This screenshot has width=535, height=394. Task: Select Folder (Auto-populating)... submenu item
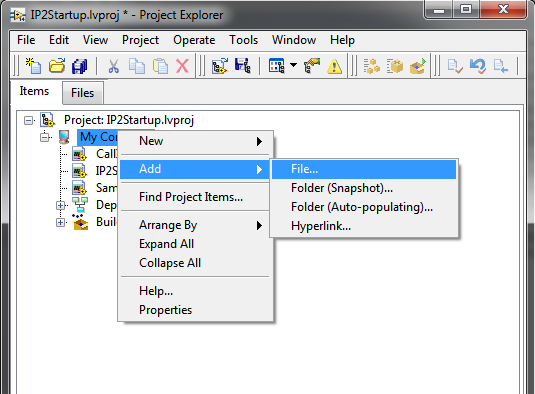pyautogui.click(x=364, y=207)
